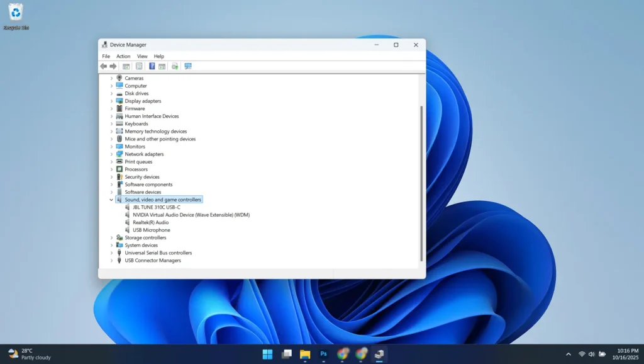This screenshot has width=644, height=364.
Task: Open Chrome from the taskbar
Action: (342, 355)
